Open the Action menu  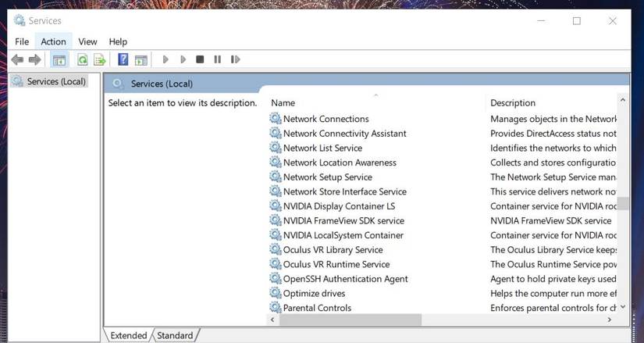pos(53,41)
